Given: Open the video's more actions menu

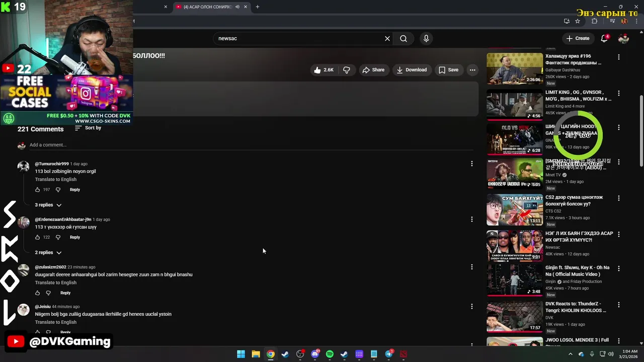Looking at the screenshot, I should (472, 70).
